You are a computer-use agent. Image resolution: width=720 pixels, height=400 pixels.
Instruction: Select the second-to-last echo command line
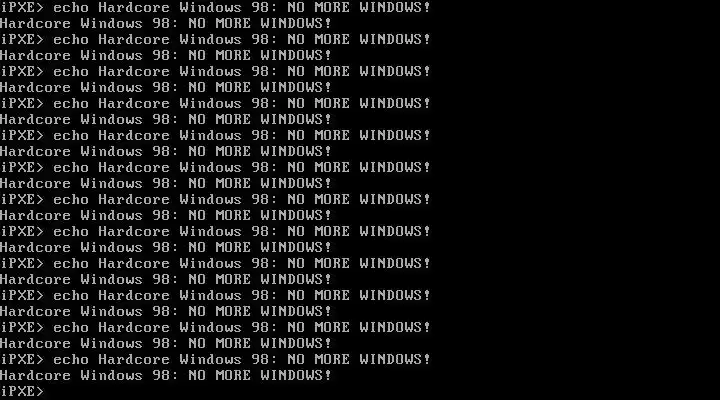click(215, 327)
